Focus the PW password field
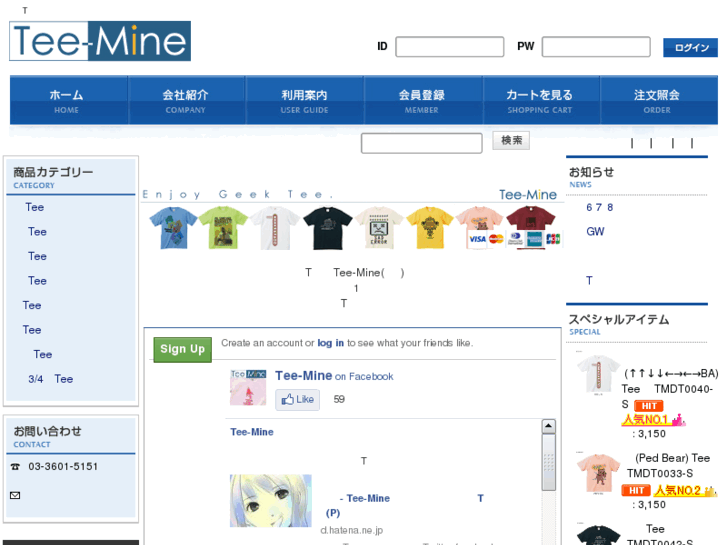This screenshot has width=727, height=545. tap(596, 47)
